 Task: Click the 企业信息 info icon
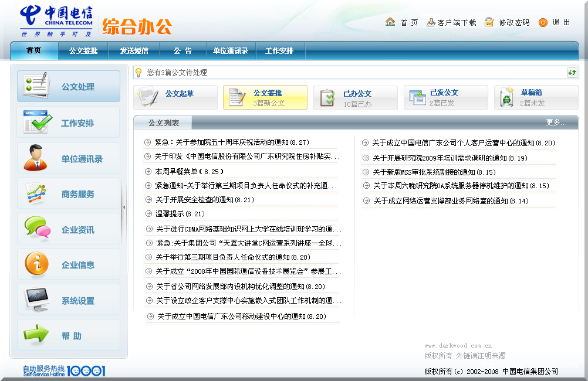[x=35, y=264]
